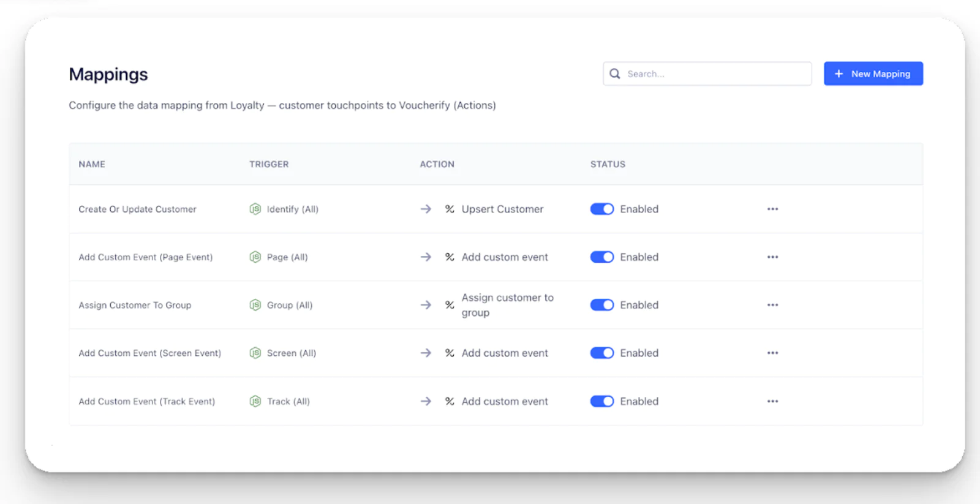Turn off the Assign Customer To Group toggle
The height and width of the screenshot is (504, 980).
[x=601, y=305]
